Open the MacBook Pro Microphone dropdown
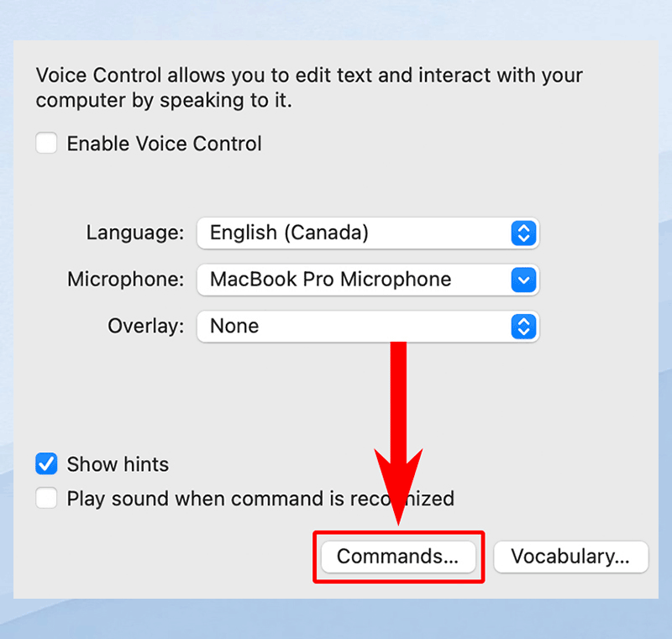672x639 pixels. (x=353, y=280)
